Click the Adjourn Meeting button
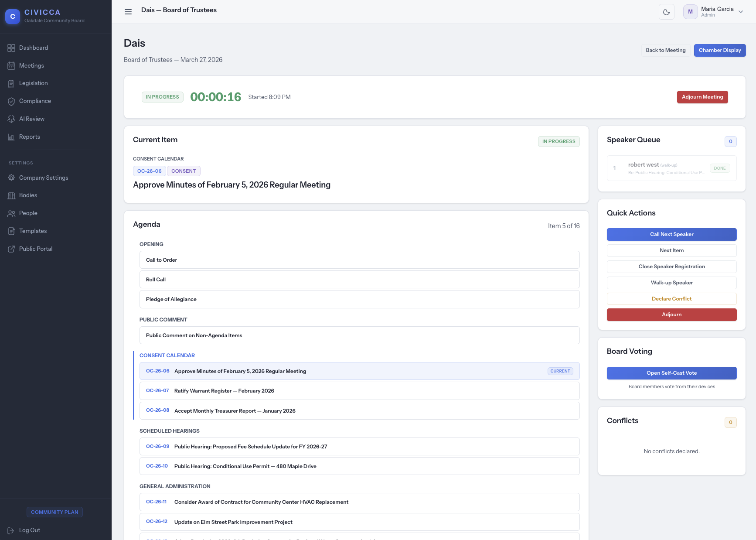Image resolution: width=756 pixels, height=540 pixels. coord(702,97)
